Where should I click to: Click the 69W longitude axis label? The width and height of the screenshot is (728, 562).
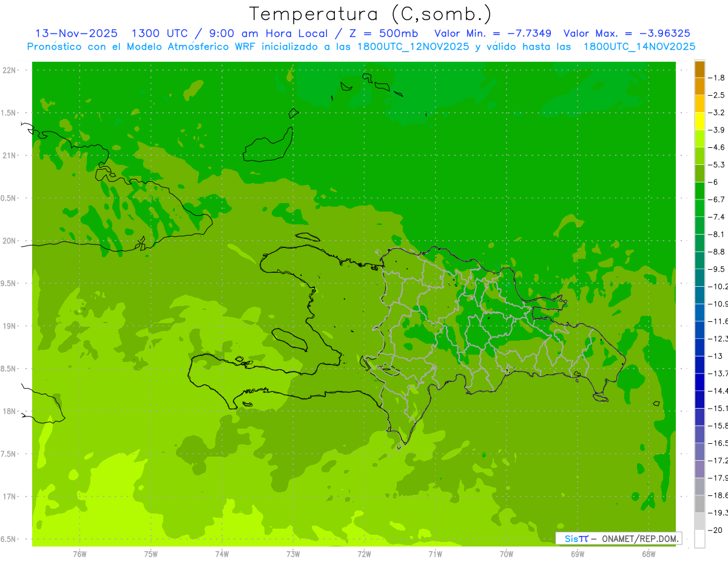tap(578, 554)
